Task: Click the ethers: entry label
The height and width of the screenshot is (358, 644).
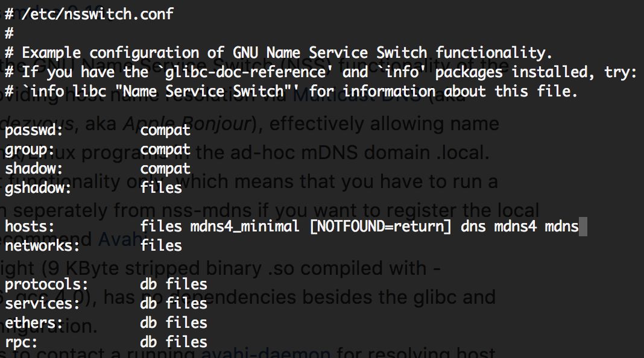Action: click(x=34, y=322)
